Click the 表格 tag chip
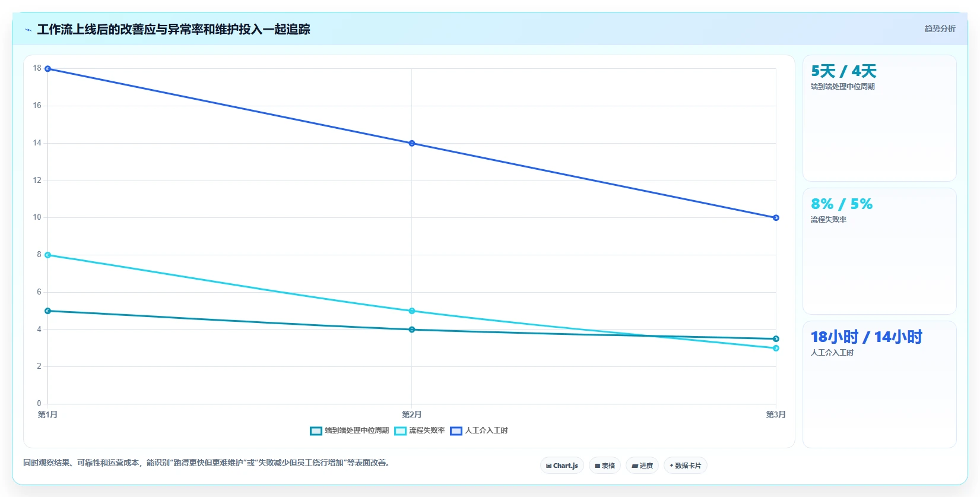The image size is (980, 497). [605, 466]
